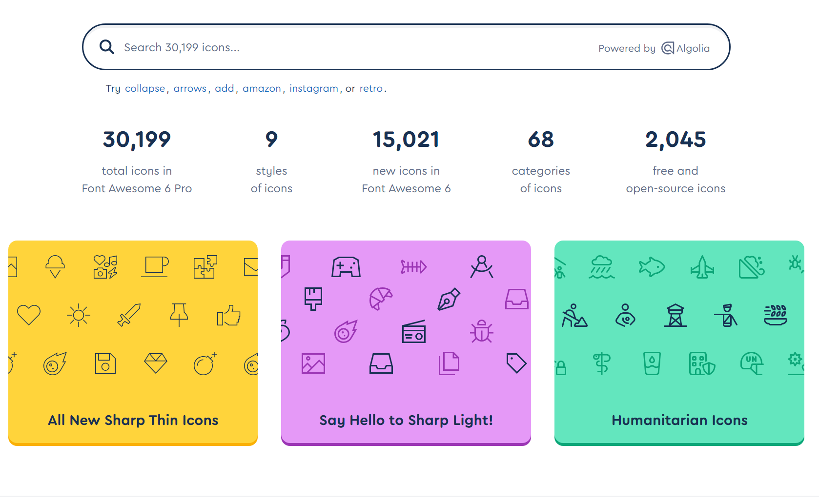
Task: Click the 9 styles statistic number
Action: 271,140
